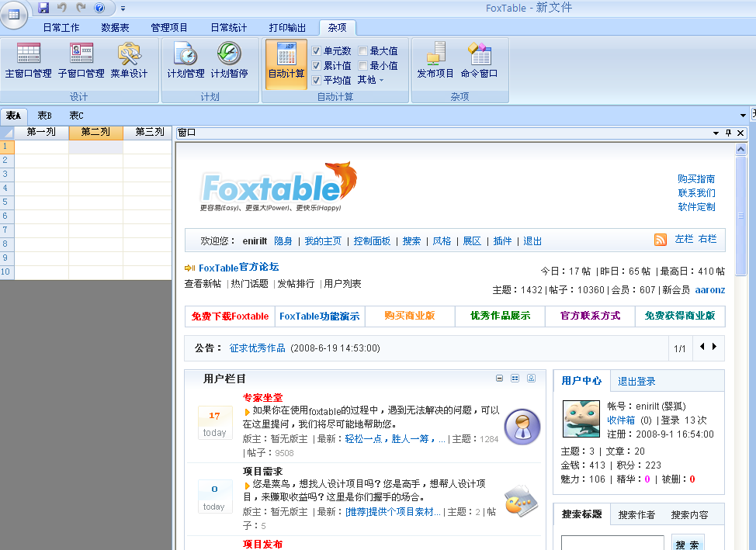The height and width of the screenshot is (550, 756).
Task: Switch to the 数据表 ribbon tab
Action: [x=115, y=27]
